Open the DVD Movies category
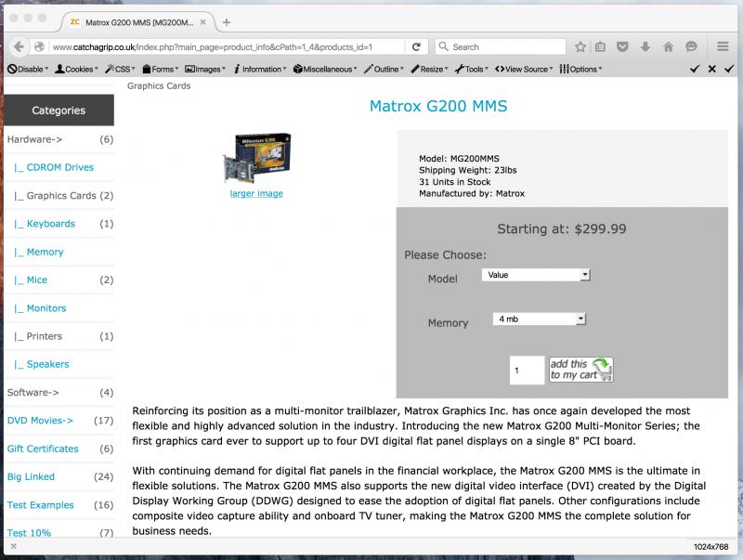 click(40, 421)
